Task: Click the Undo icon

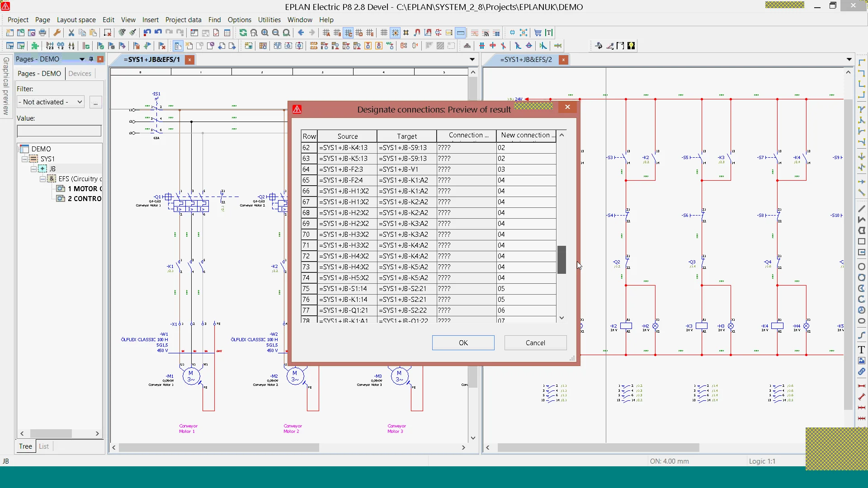Action: (147, 33)
